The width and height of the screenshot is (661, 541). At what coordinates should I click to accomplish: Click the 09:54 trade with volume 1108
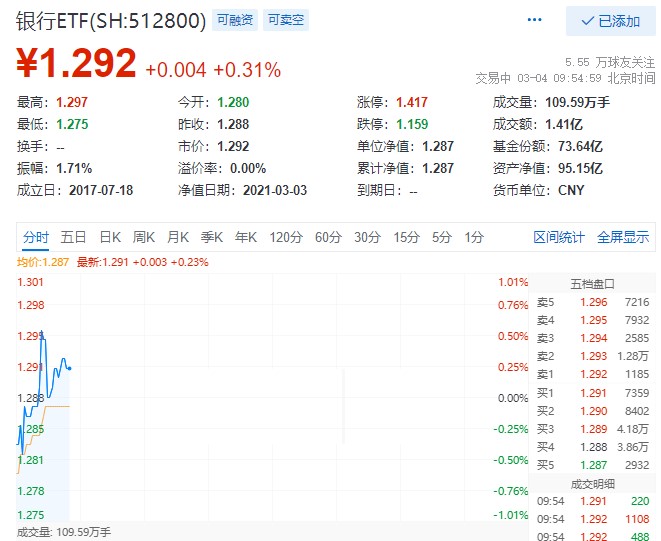(x=593, y=519)
